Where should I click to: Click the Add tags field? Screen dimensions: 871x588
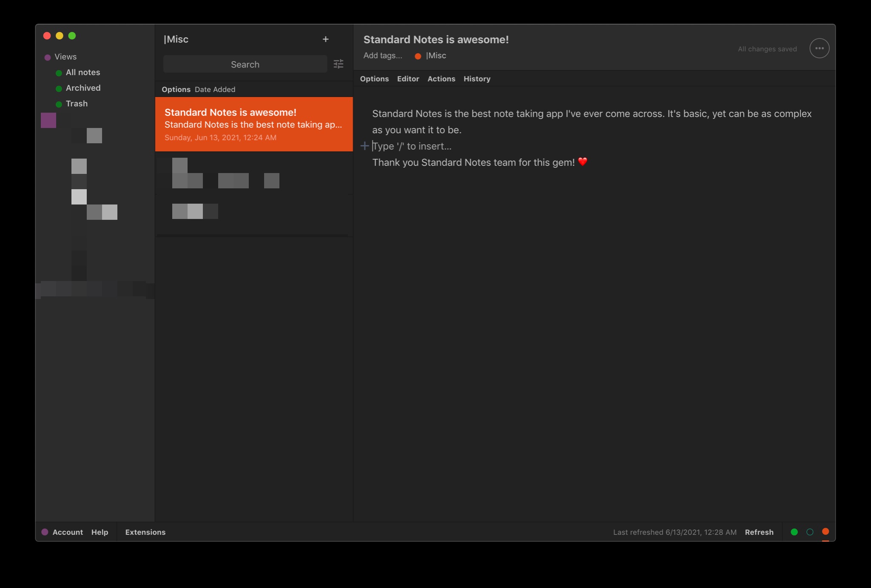click(382, 56)
